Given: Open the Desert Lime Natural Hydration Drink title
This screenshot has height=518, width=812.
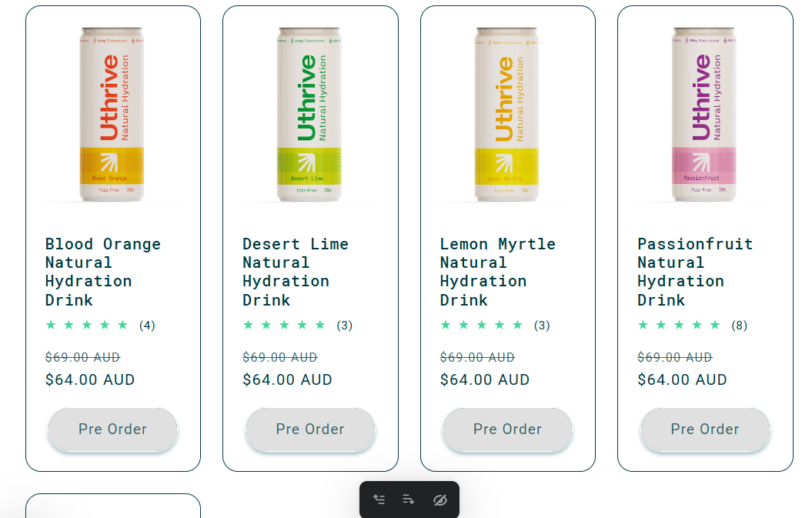Looking at the screenshot, I should click(x=296, y=272).
